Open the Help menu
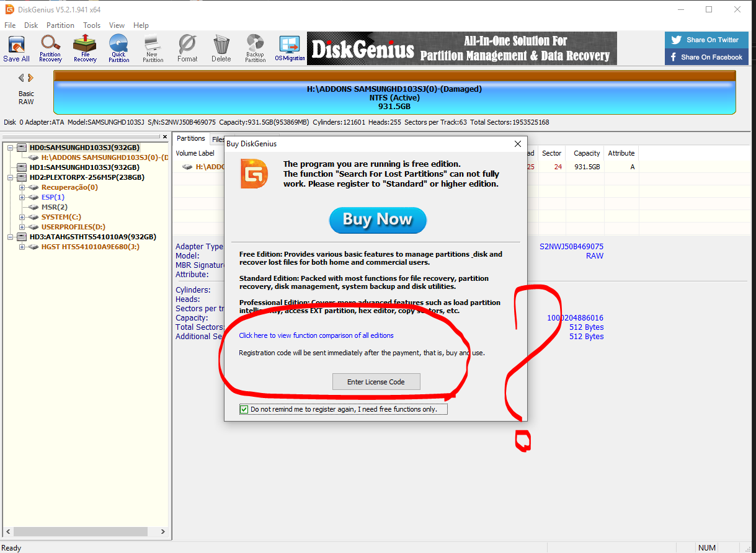 coord(141,25)
